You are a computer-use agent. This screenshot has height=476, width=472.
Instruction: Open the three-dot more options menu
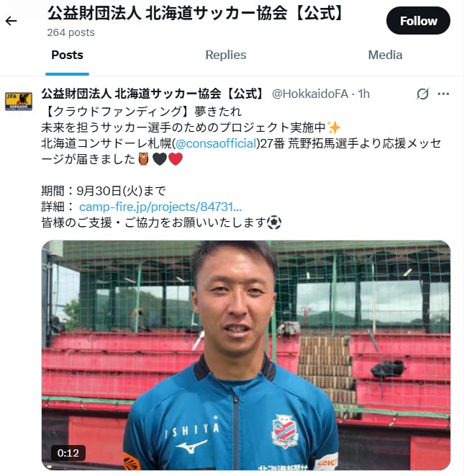click(x=443, y=94)
